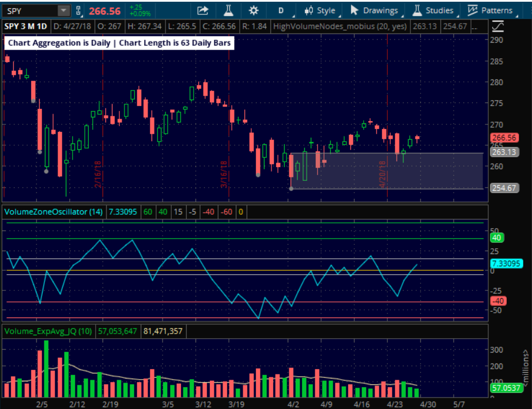
Task: Click the 263.13 value in chart header
Action: (425, 26)
